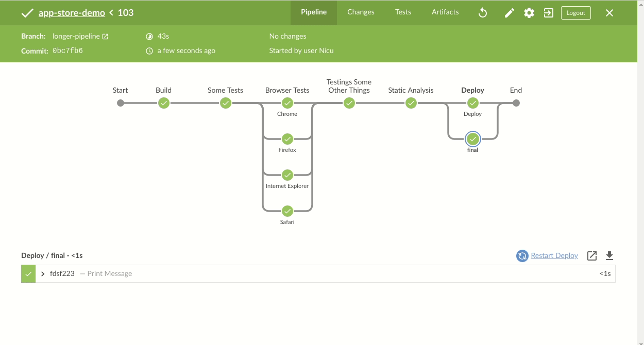Click the logout exit-door icon
The height and width of the screenshot is (345, 644).
(x=548, y=12)
